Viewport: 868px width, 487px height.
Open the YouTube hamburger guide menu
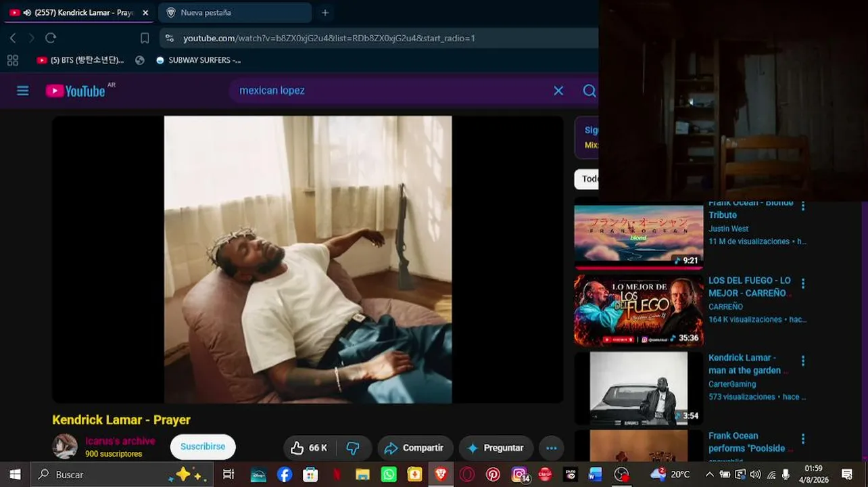[x=23, y=91]
